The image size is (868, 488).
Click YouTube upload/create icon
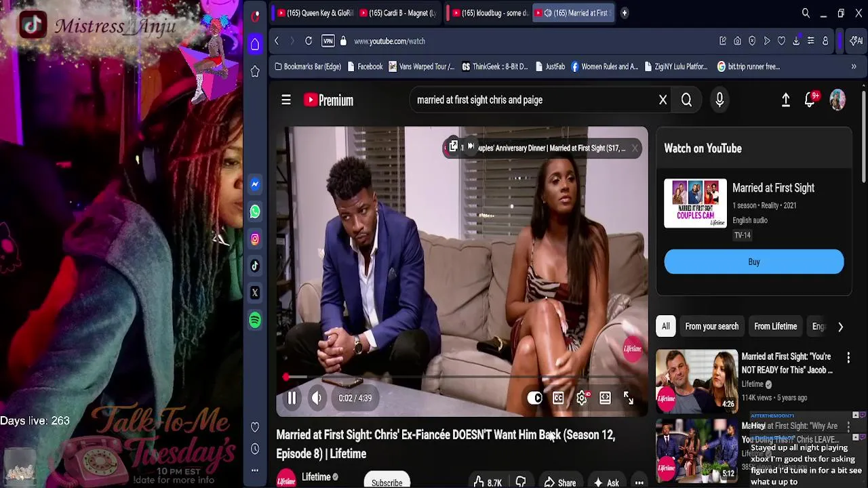click(x=785, y=100)
